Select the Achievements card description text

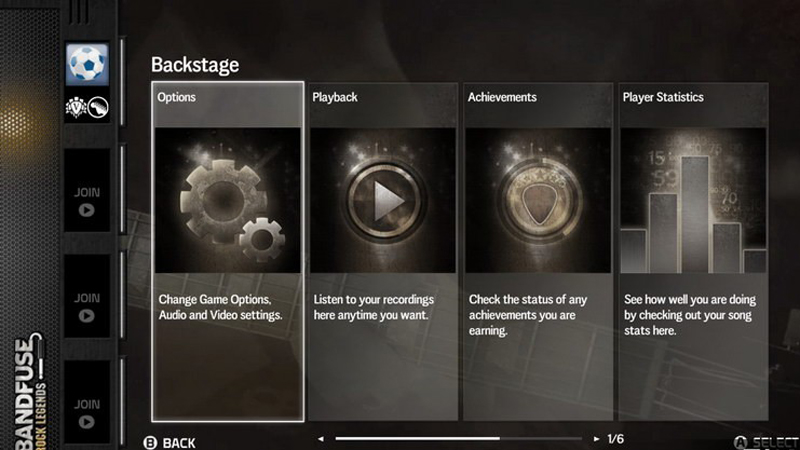(528, 315)
